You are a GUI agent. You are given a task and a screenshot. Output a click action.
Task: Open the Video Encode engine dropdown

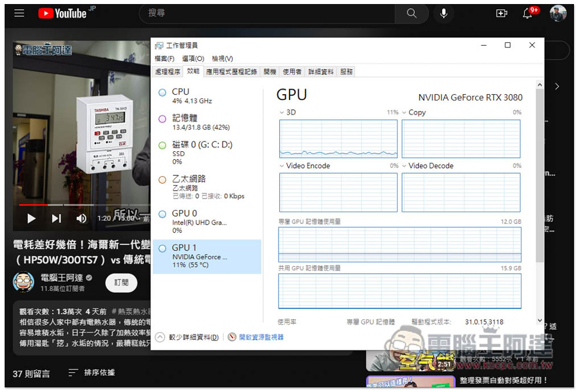(281, 166)
